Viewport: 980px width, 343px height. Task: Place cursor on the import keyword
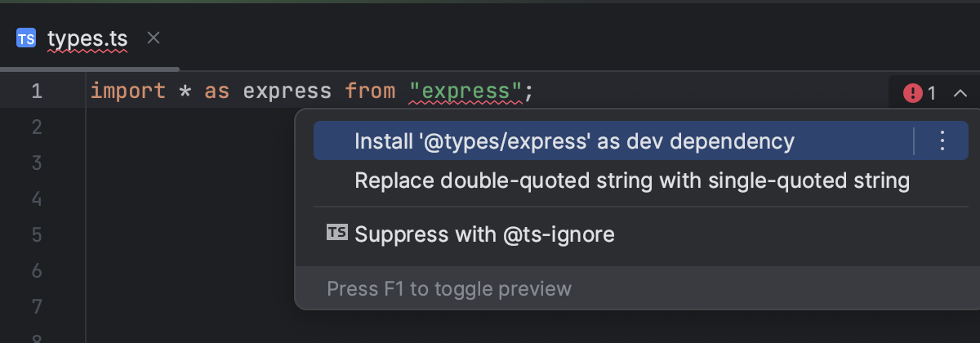pyautogui.click(x=128, y=90)
